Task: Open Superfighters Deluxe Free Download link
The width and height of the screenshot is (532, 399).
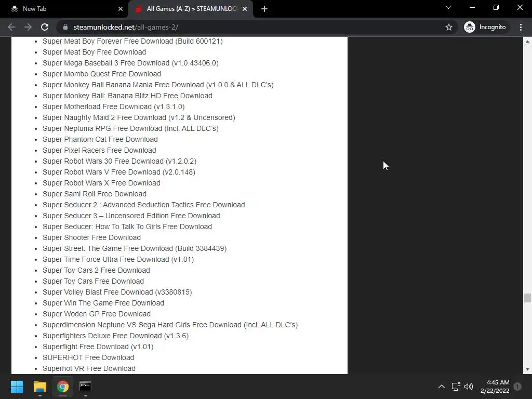Action: [x=115, y=336]
